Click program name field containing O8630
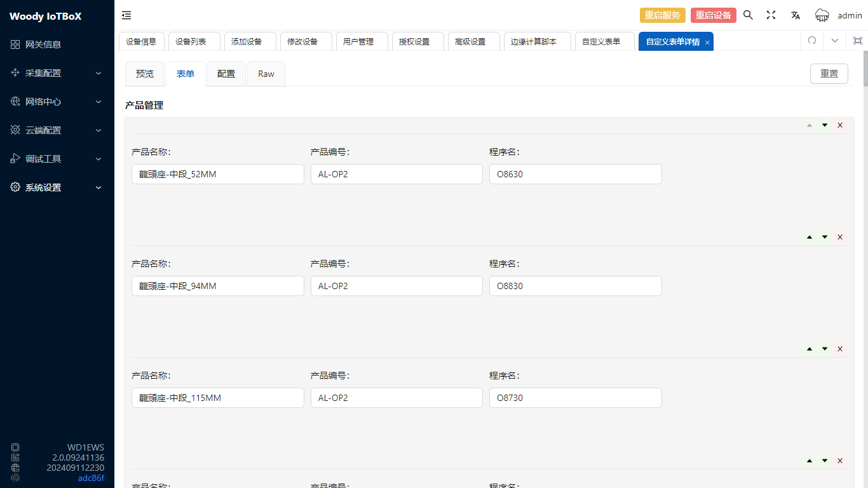 tap(575, 174)
